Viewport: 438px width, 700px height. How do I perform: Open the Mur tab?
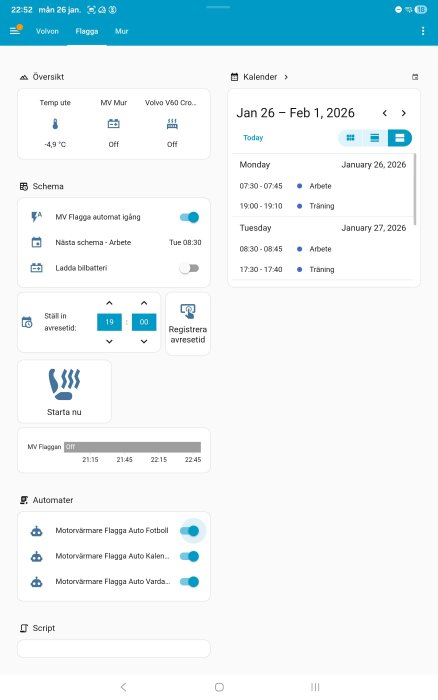(x=121, y=31)
